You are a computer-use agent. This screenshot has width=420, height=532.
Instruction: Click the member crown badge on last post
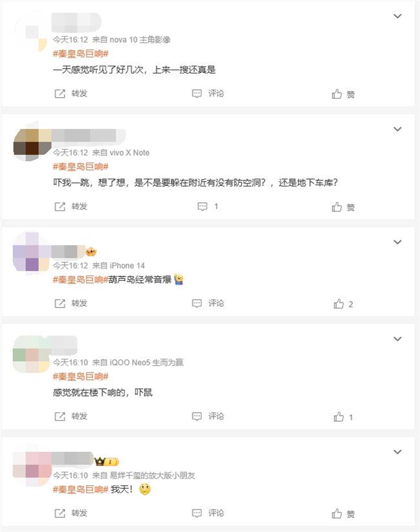tap(107, 462)
